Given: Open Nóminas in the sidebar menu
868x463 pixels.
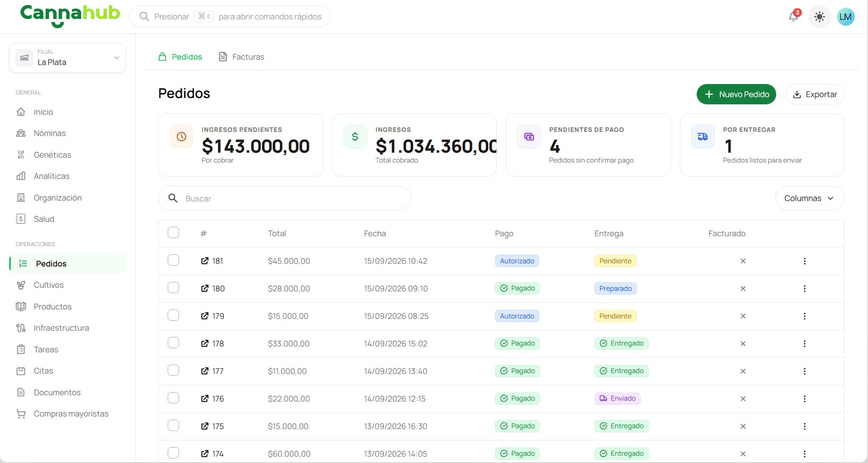Looking at the screenshot, I should pyautogui.click(x=67, y=133).
